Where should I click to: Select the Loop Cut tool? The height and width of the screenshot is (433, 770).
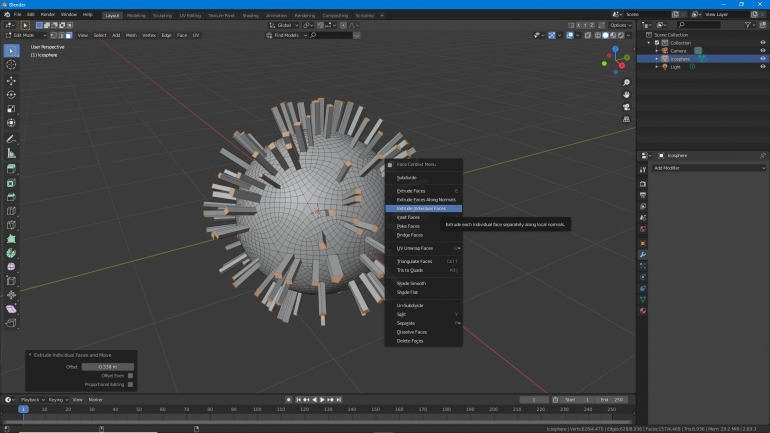11,211
